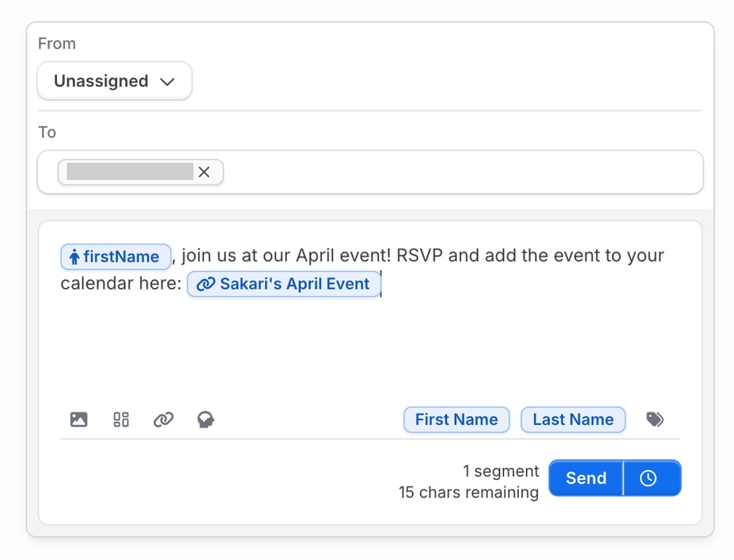Select the link insertion icon
Image resolution: width=734 pixels, height=560 pixels.
coord(163,419)
